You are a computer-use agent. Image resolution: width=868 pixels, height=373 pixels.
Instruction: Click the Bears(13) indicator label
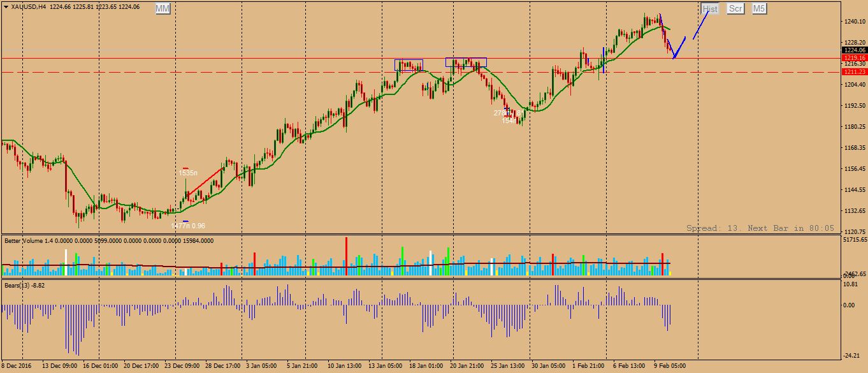(x=24, y=285)
